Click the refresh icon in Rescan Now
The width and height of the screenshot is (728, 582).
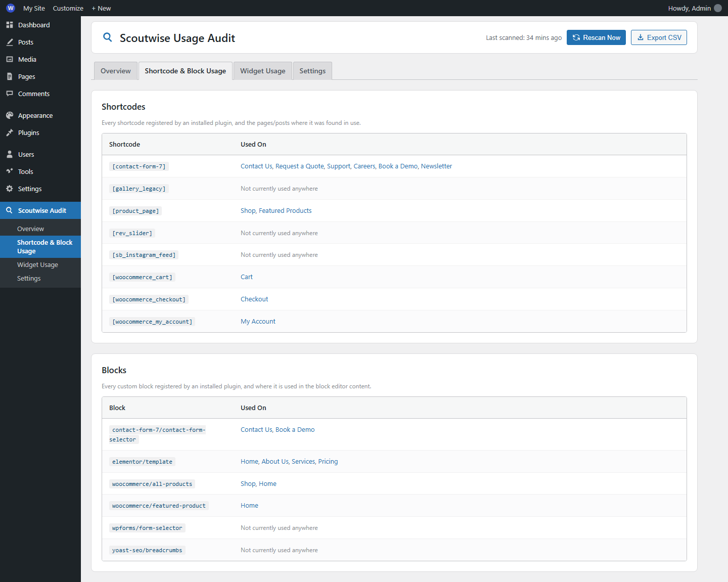click(576, 37)
